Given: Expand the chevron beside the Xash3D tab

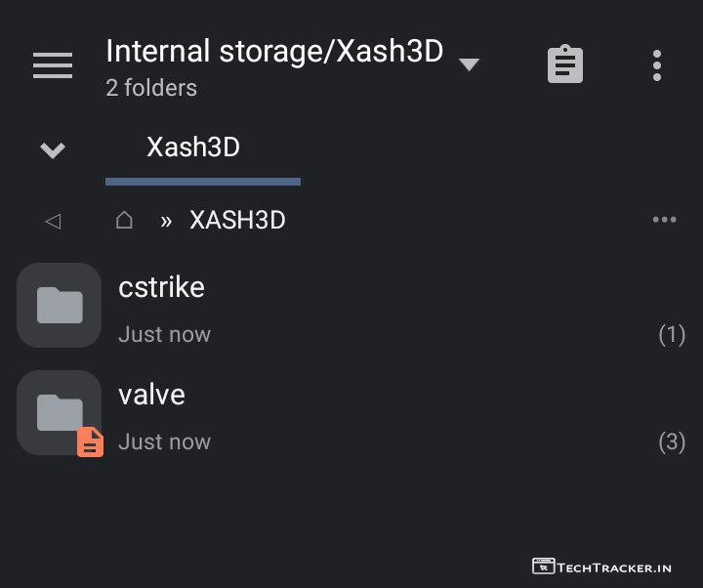Looking at the screenshot, I should 53,149.
